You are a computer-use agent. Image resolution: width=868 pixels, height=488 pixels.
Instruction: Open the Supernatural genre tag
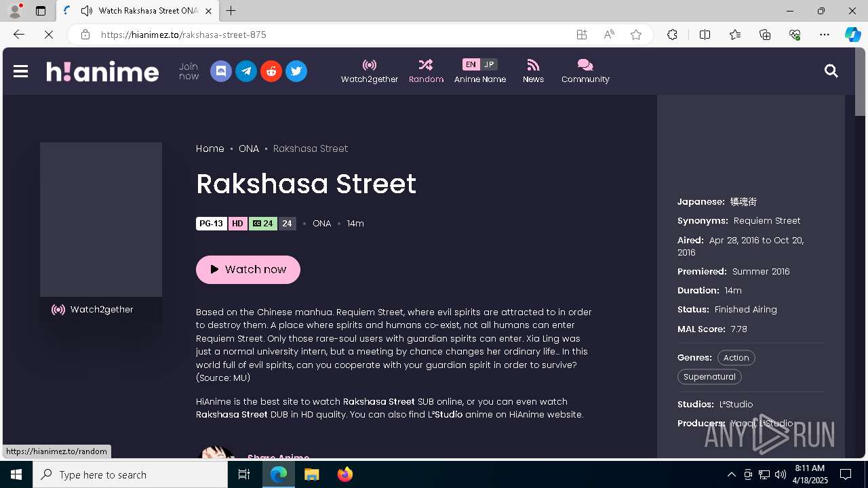pos(709,377)
